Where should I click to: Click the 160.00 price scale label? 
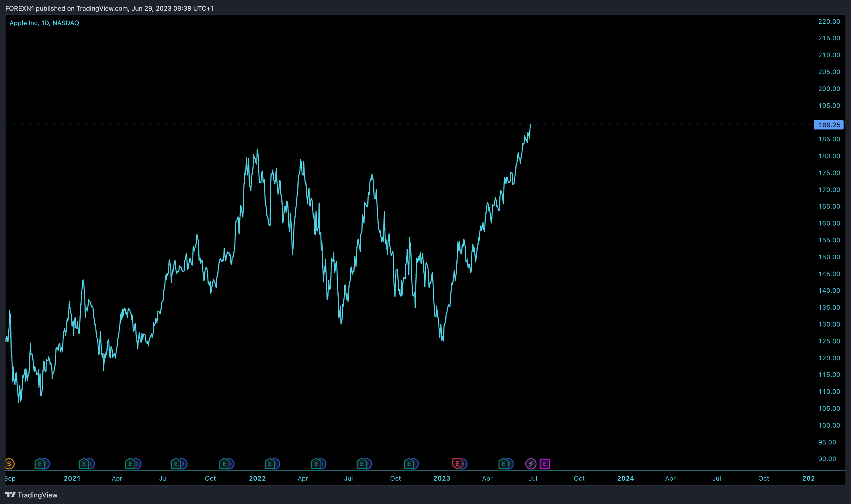829,223
